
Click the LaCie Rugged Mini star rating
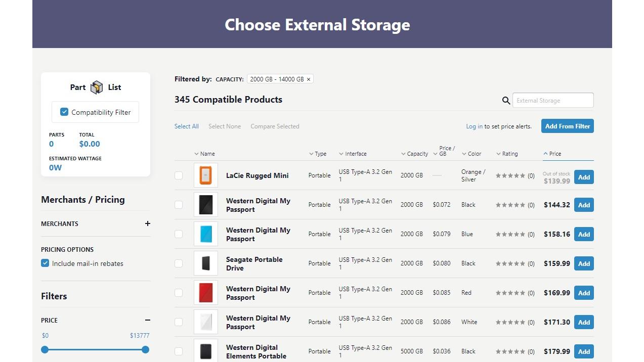tap(510, 176)
